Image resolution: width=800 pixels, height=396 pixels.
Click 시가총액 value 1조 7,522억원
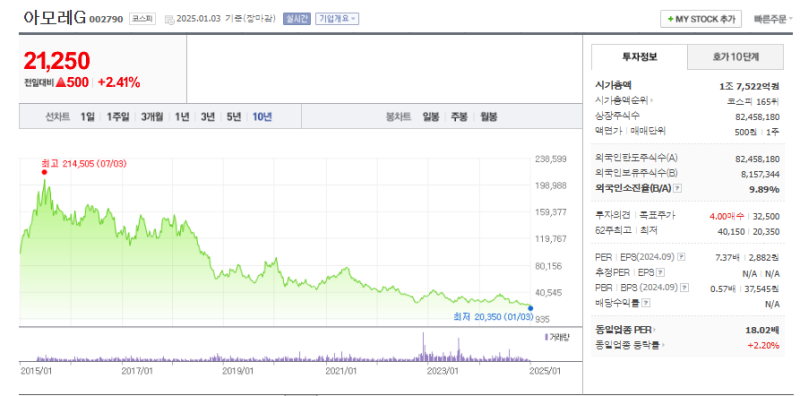click(x=749, y=86)
